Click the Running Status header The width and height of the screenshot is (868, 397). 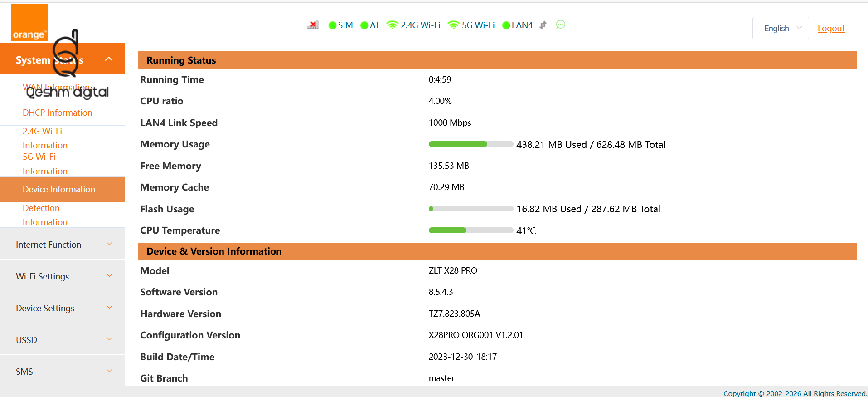pyautogui.click(x=497, y=60)
